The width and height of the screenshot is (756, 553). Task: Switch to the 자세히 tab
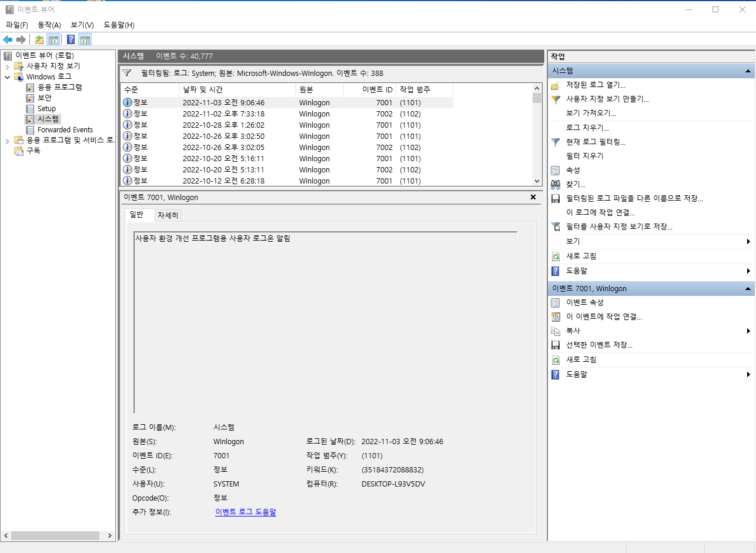(168, 215)
